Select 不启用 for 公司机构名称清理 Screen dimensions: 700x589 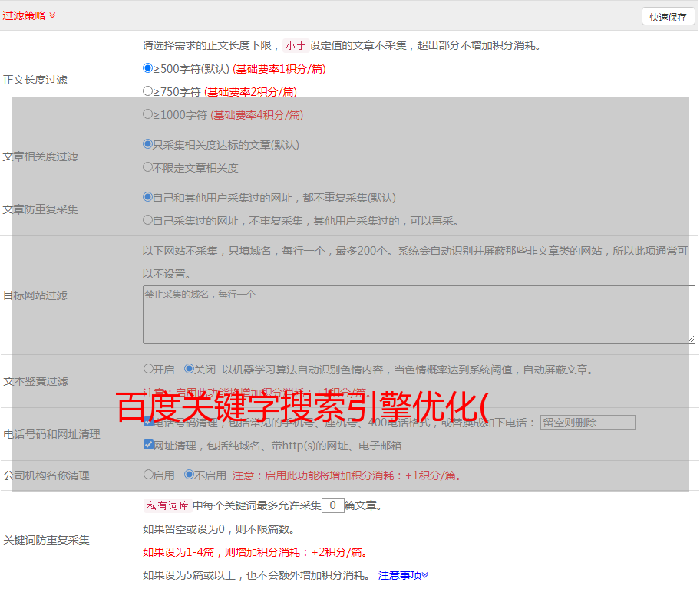point(189,475)
